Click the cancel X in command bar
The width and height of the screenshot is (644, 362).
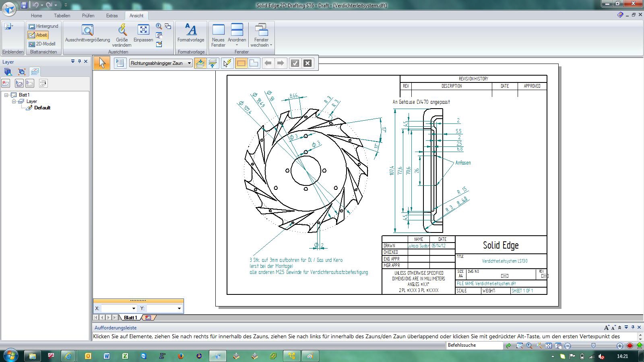tap(308, 63)
